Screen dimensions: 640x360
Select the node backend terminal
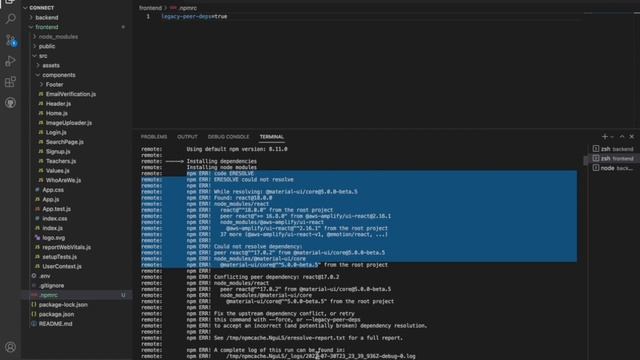click(613, 168)
